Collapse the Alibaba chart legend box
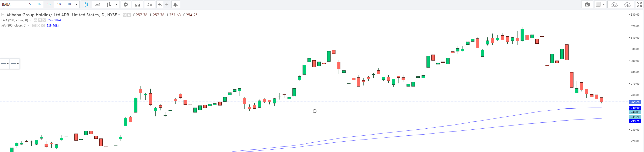Viewport: 644px width, 152px height. [x=3, y=15]
